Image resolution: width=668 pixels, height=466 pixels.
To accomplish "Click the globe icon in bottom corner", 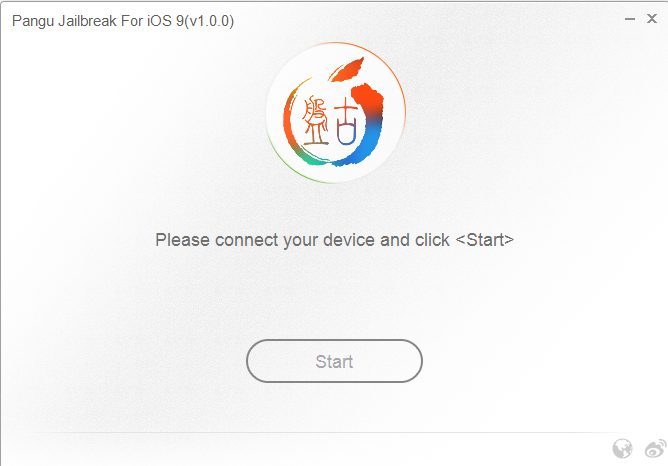I will tap(622, 448).
